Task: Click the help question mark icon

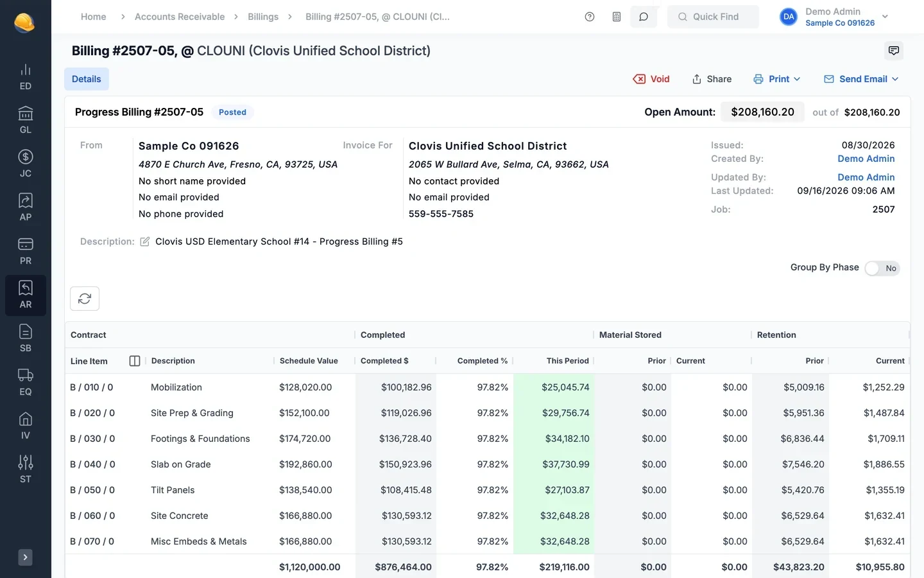Action: pos(590,17)
